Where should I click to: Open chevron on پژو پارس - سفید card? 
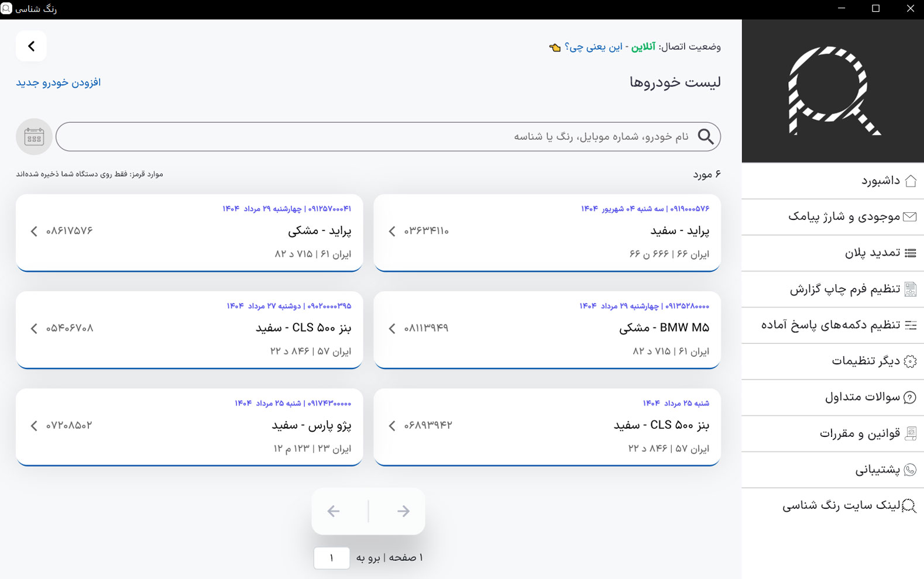[34, 426]
